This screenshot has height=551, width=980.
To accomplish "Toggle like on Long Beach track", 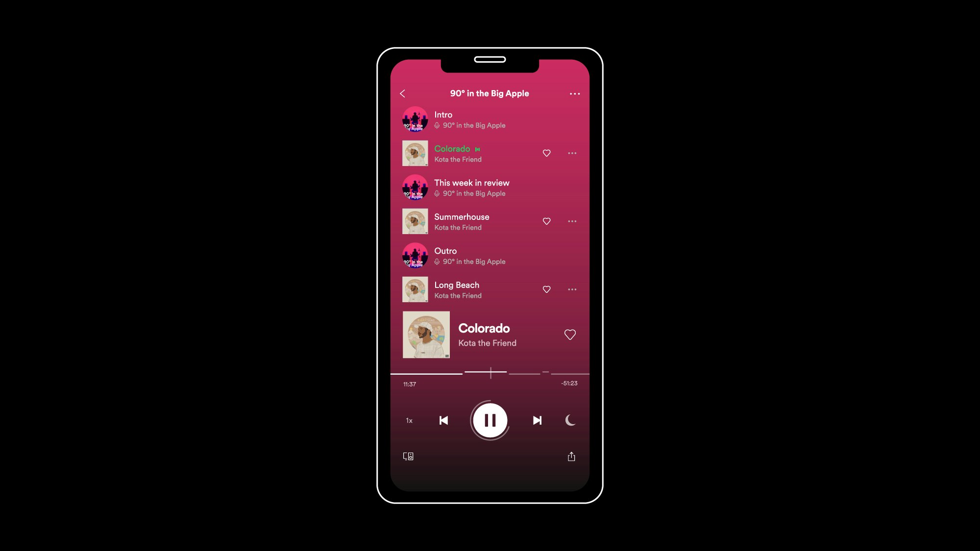I will coord(546,289).
